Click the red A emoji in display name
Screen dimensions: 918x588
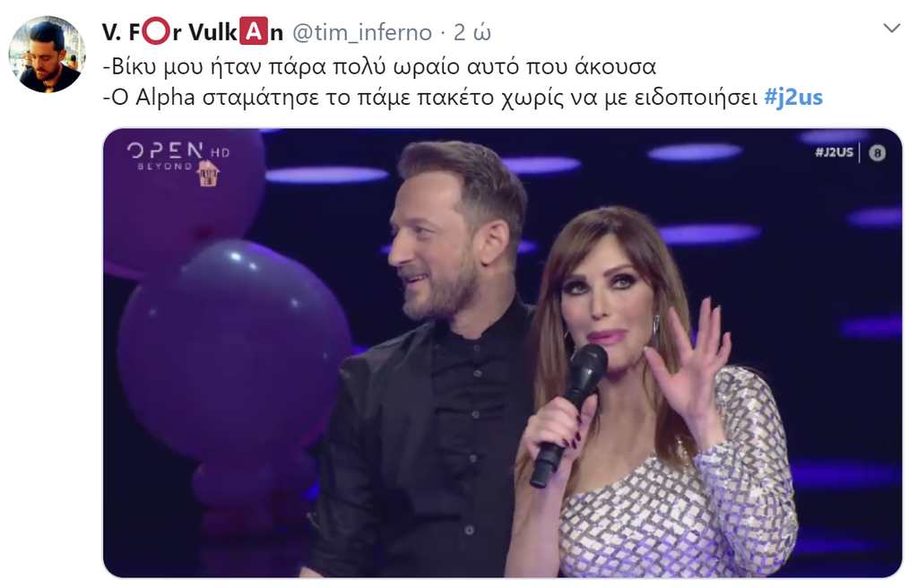(x=253, y=32)
